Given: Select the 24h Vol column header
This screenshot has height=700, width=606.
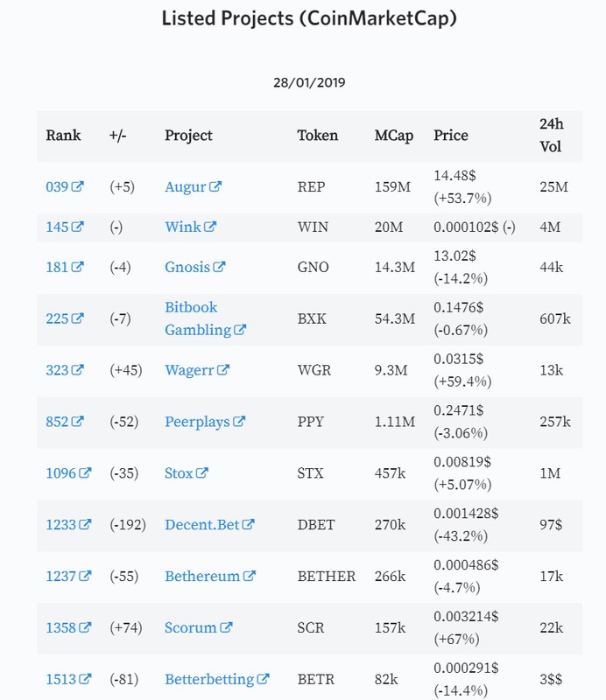Looking at the screenshot, I should click(x=552, y=136).
